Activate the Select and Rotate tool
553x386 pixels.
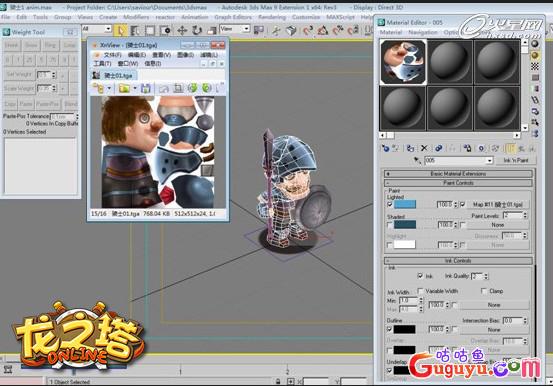tap(197, 30)
